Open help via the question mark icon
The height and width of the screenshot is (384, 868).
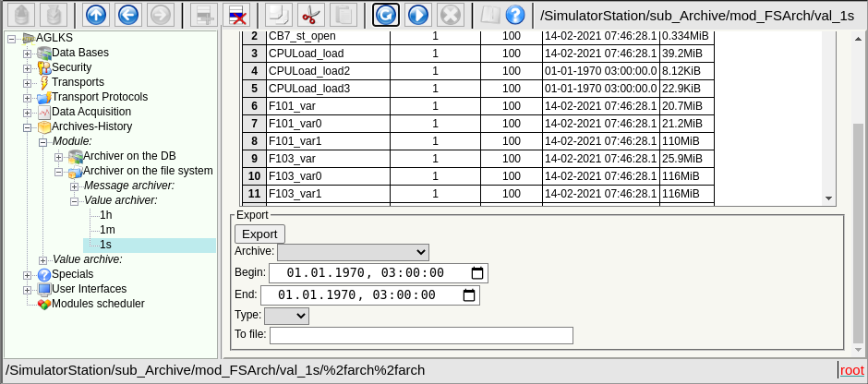tap(515, 15)
